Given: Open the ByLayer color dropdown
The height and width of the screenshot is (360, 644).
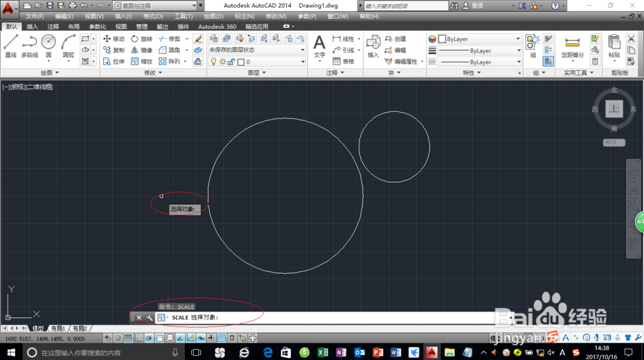Looking at the screenshot, I should click(479, 39).
